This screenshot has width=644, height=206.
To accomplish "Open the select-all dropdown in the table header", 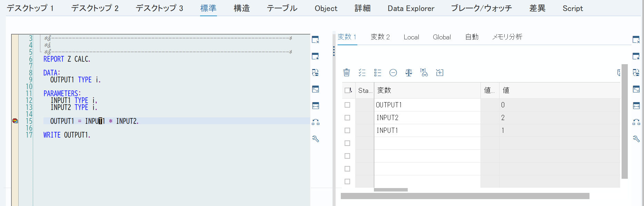I will coord(348,90).
